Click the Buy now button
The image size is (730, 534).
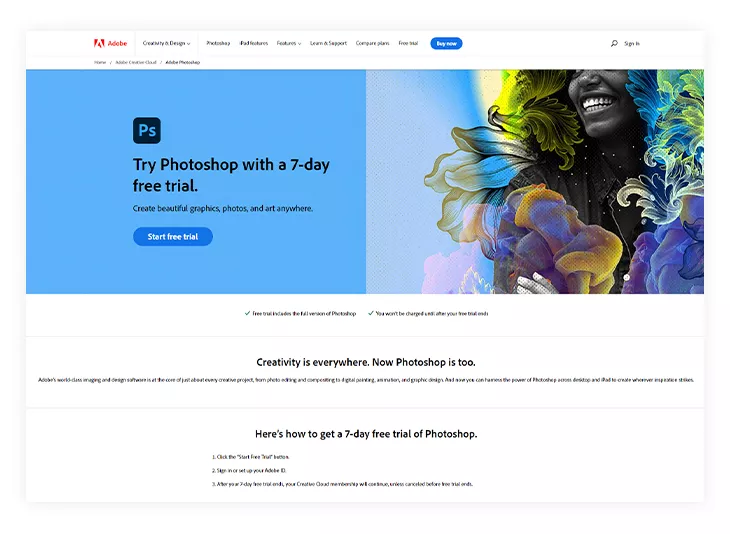point(446,43)
